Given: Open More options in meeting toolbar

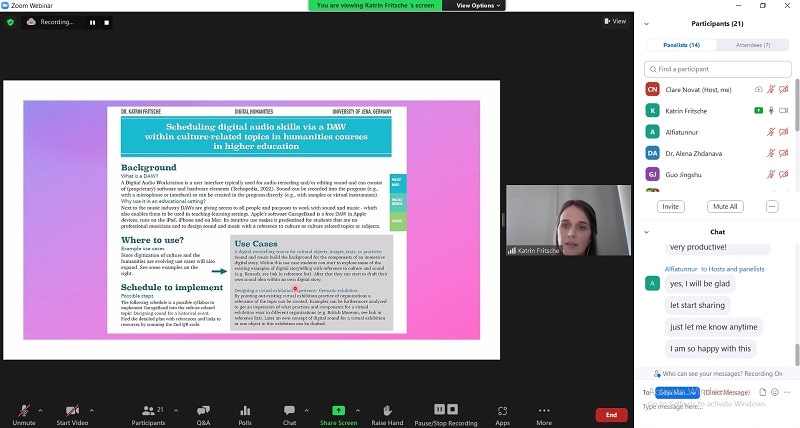Looking at the screenshot, I should (544, 413).
